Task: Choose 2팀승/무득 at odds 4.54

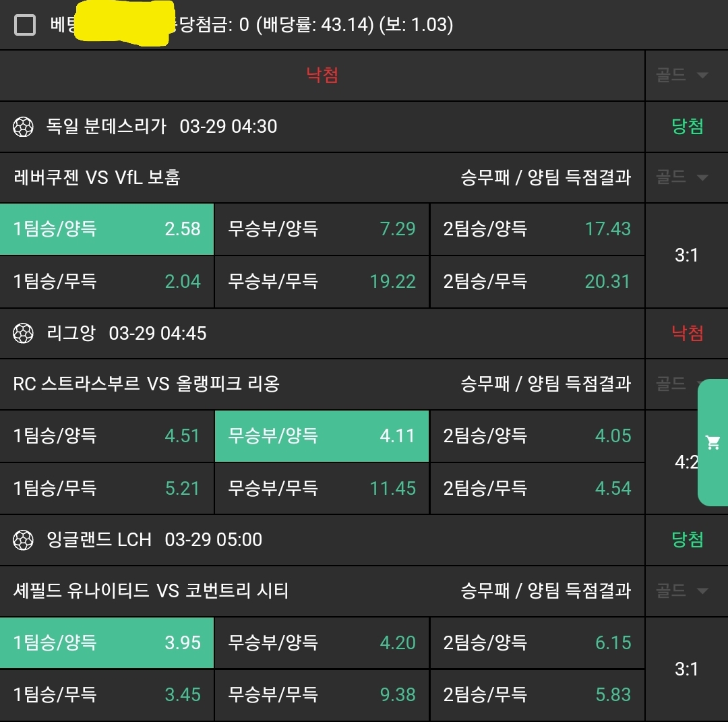Action: click(537, 487)
